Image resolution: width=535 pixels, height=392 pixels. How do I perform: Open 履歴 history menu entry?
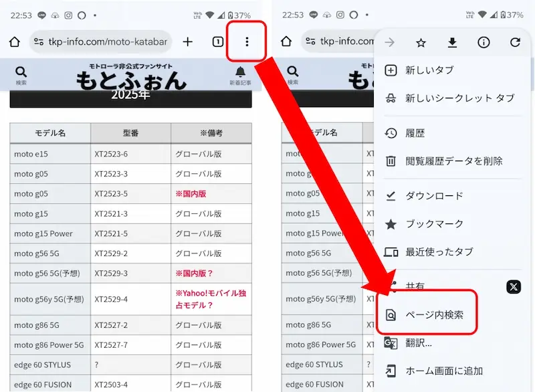pyautogui.click(x=453, y=133)
